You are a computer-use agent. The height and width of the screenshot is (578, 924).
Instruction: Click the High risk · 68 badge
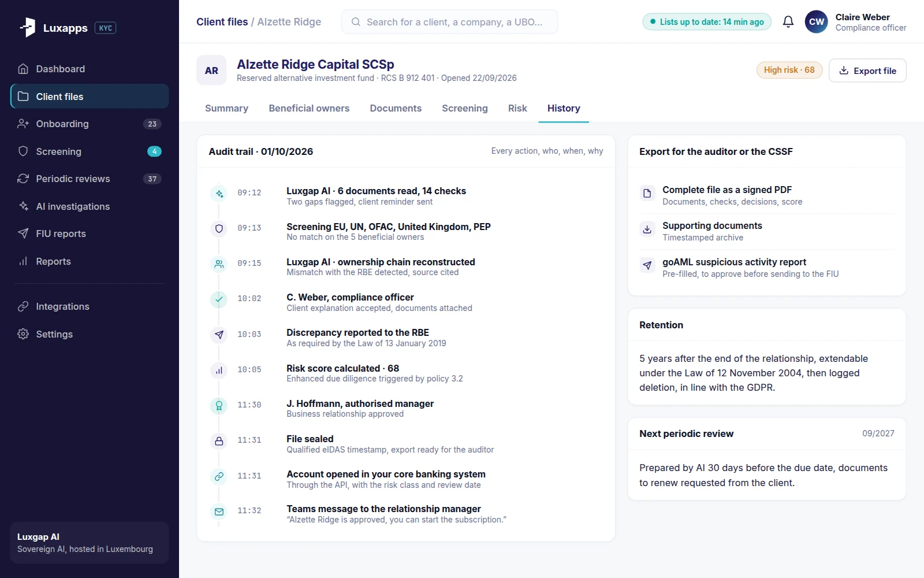(x=789, y=70)
